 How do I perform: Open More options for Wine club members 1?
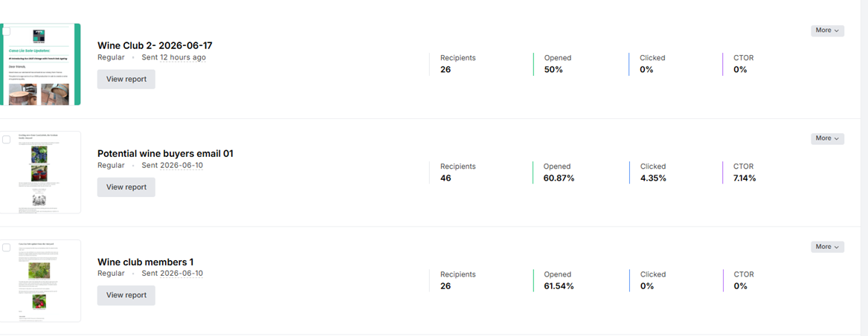coord(828,247)
